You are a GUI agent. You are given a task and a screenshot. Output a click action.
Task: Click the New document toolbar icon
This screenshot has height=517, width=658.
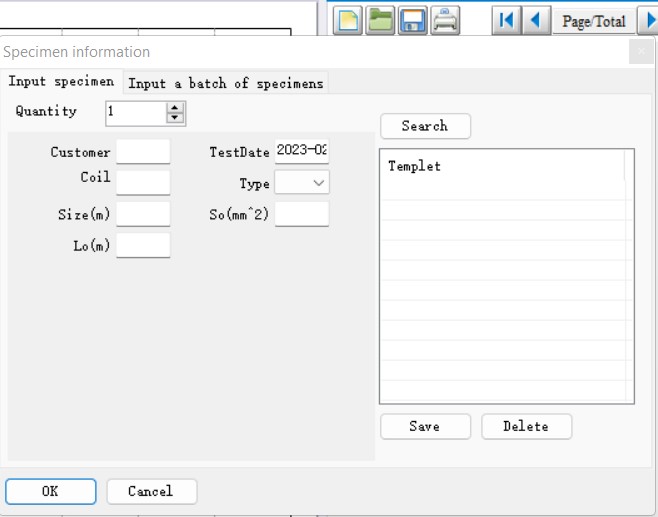[x=347, y=20]
